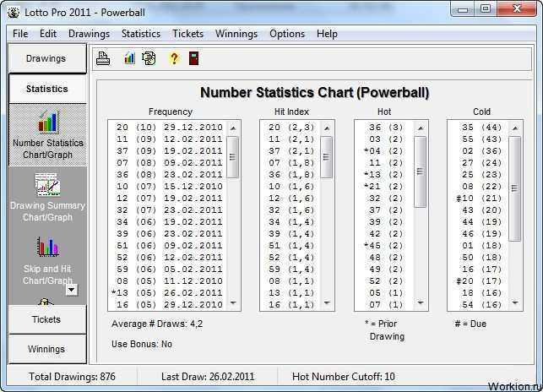Open the Options menu
Screen dimensions: 543x392
tap(287, 34)
